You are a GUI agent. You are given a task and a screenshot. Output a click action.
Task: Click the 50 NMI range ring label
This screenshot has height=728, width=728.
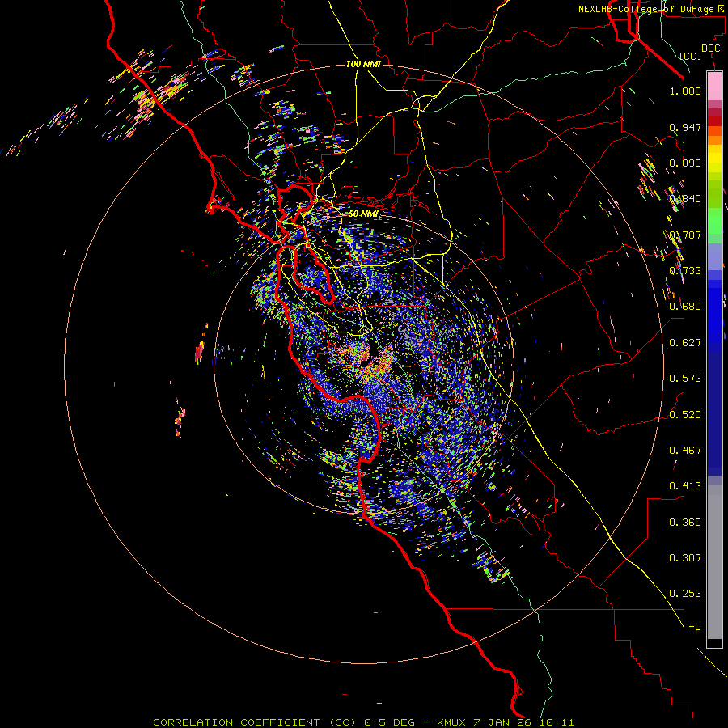[363, 214]
